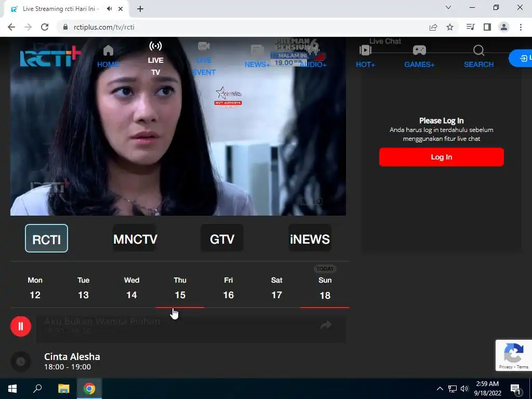This screenshot has width=532, height=399.
Task: Open the reCAPTCHA Privacy link
Action: (506, 367)
